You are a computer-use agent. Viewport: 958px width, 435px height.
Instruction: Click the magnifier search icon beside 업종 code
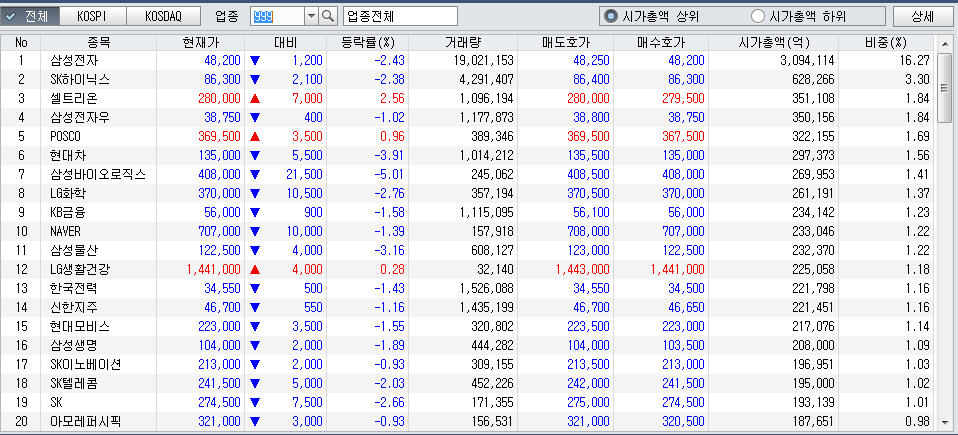coord(328,17)
